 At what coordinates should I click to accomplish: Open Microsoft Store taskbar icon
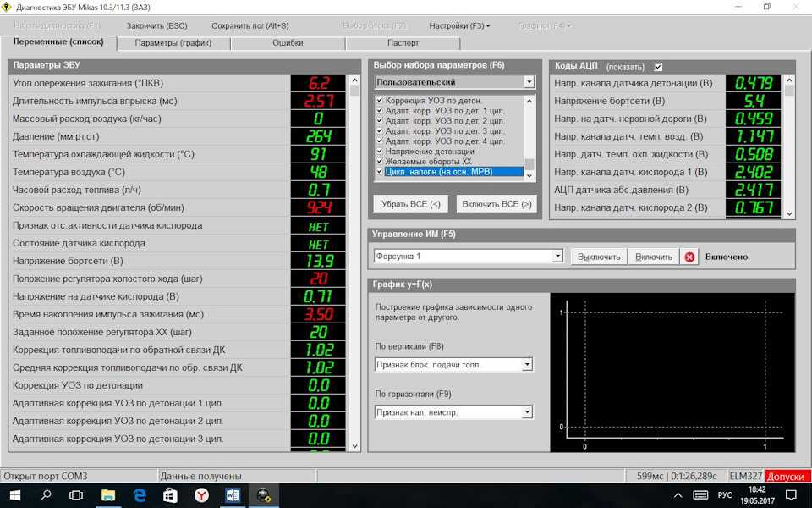(x=170, y=496)
